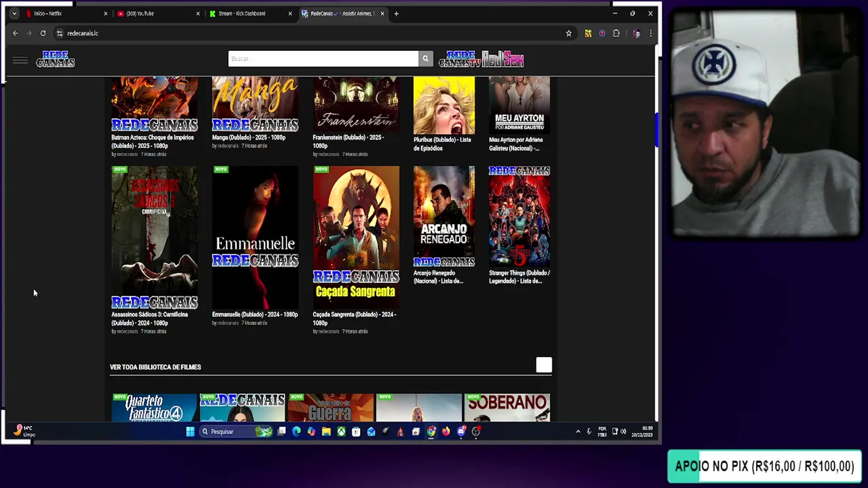868x488 pixels.
Task: Click the Emmanuelle movie poster
Action: pyautogui.click(x=255, y=237)
